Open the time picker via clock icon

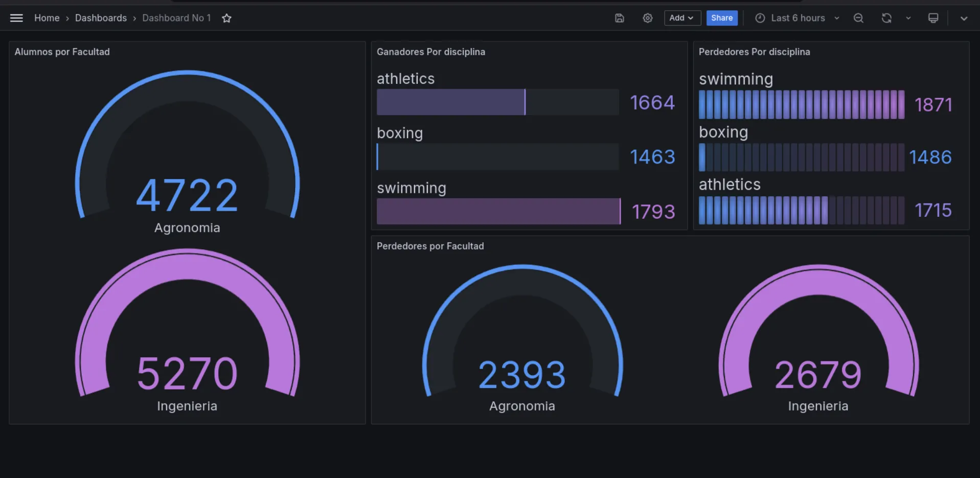point(760,17)
